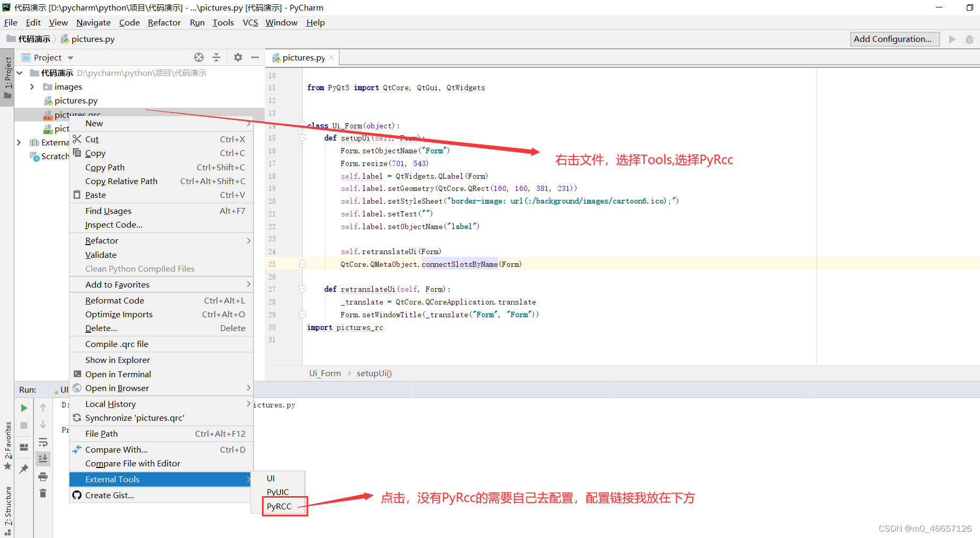Click 代码演示 breadcrumb in navigation bar
The image size is (980, 538).
click(x=29, y=39)
